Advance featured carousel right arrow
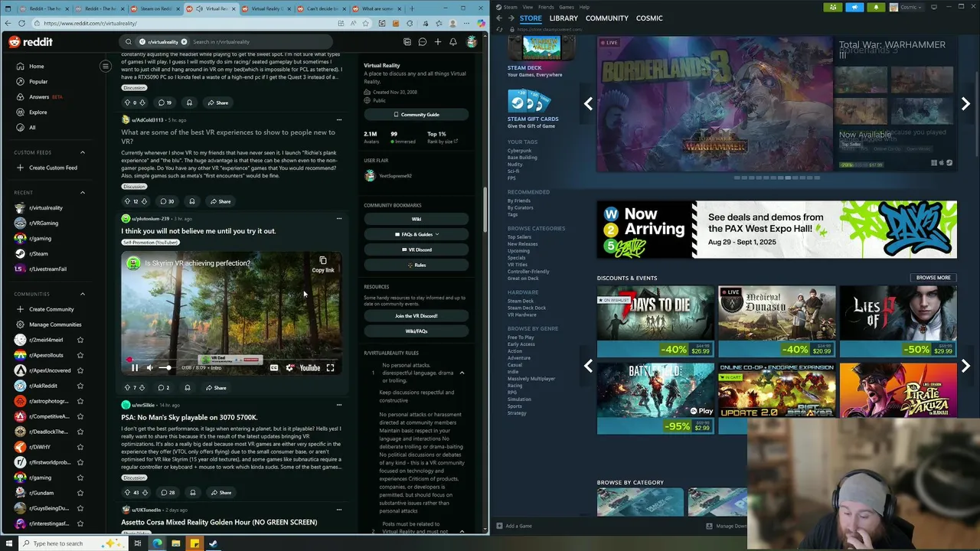Screen dimensions: 980x551 click(965, 104)
